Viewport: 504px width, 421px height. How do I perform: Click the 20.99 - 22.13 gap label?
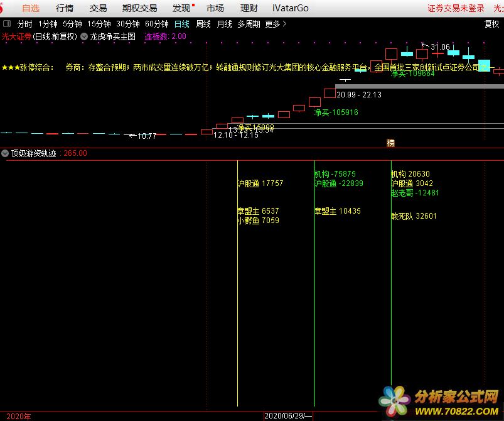pos(359,95)
